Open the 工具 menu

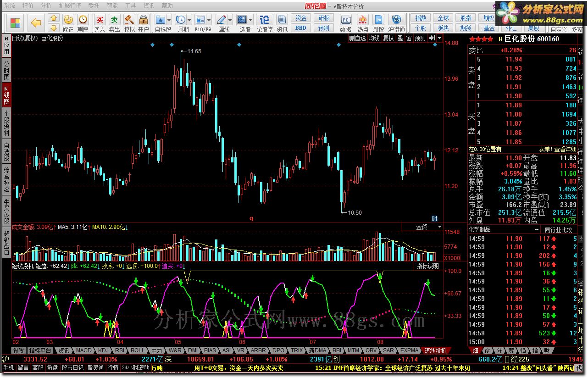click(x=130, y=6)
